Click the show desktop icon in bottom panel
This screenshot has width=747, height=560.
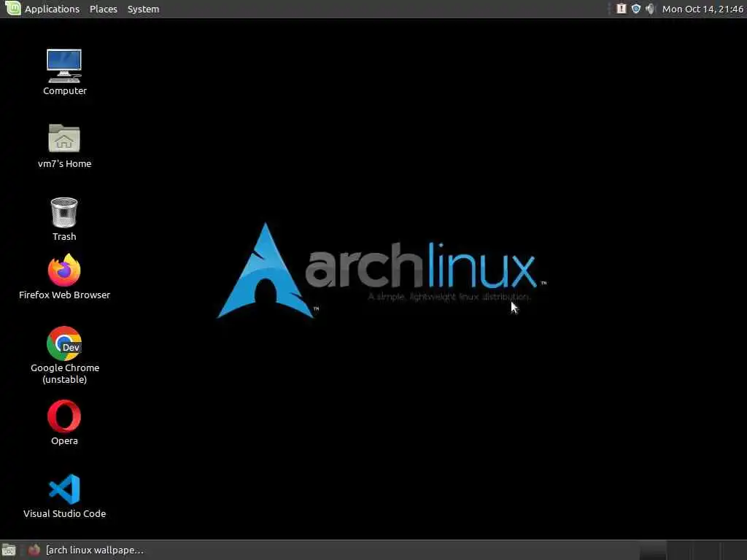click(9, 550)
